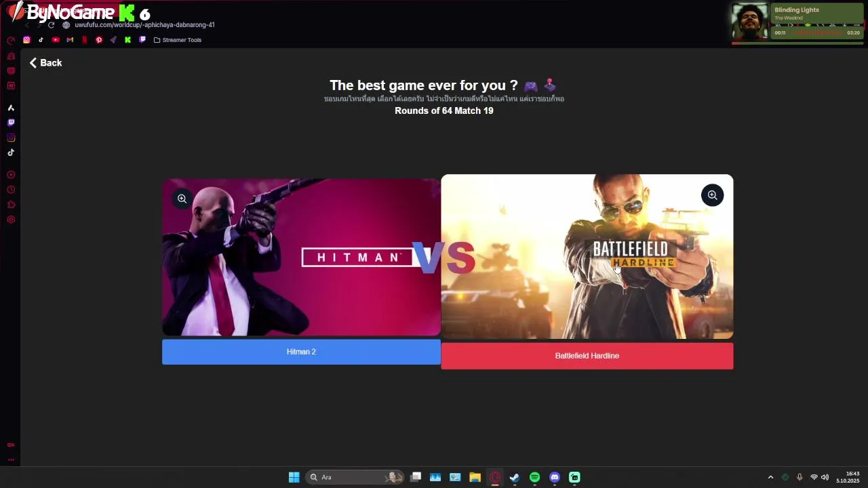This screenshot has height=488, width=868.
Task: Open the Instagram panel in the sidebar
Action: pos(11,138)
